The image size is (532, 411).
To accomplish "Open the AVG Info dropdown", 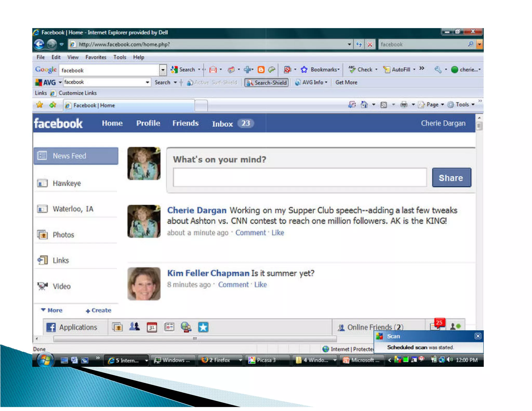I will 311,82.
